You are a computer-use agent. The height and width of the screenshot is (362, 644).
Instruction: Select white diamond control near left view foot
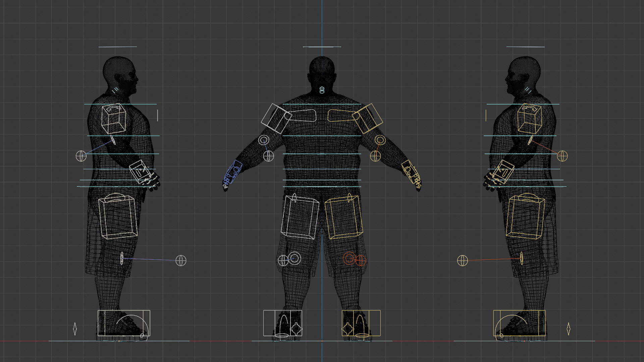[x=75, y=329]
